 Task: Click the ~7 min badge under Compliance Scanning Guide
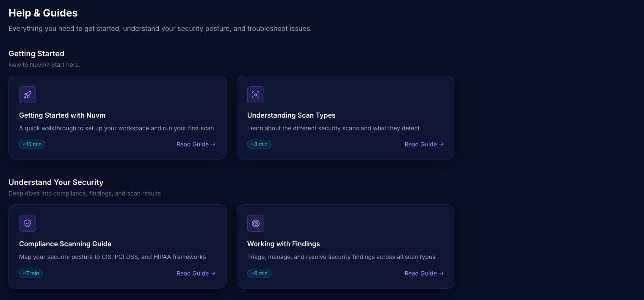tap(31, 273)
